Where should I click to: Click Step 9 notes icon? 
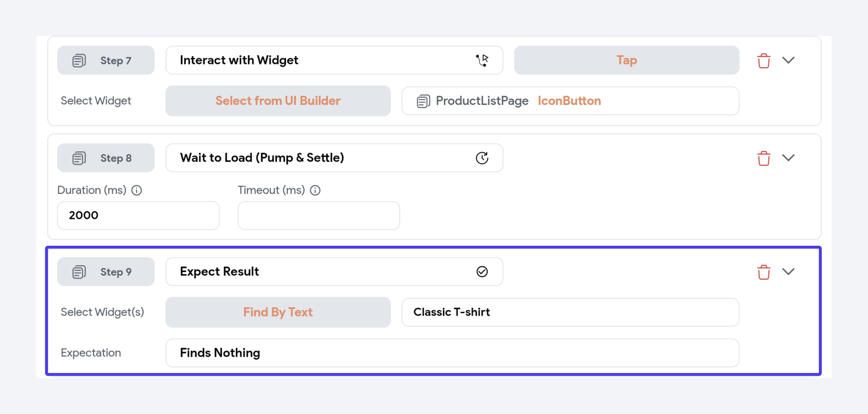79,272
